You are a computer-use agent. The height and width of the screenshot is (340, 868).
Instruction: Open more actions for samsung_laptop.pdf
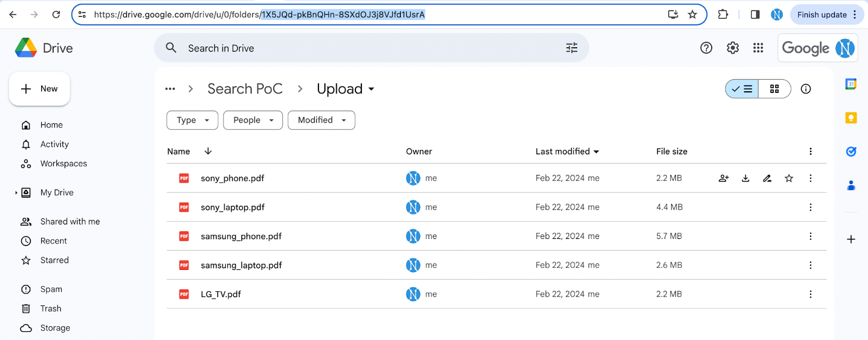[810, 265]
